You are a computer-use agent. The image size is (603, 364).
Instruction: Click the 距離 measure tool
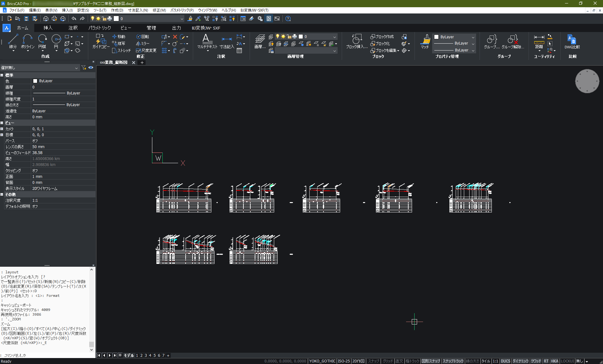click(x=539, y=41)
